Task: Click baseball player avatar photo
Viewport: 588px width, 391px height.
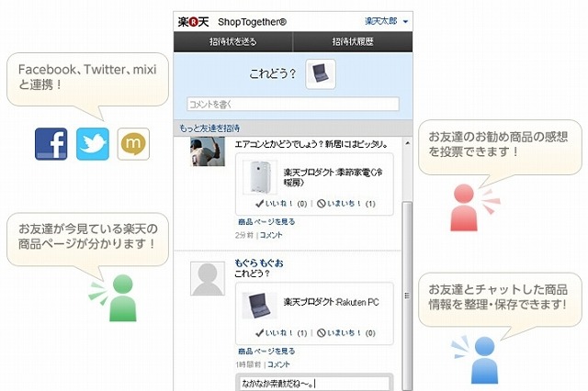Action: tap(208, 151)
